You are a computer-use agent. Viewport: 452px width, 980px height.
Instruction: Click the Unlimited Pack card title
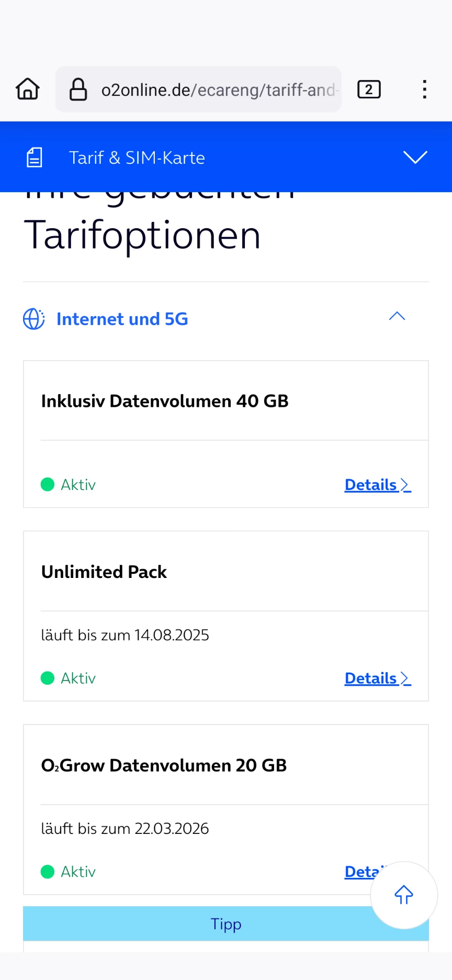104,572
